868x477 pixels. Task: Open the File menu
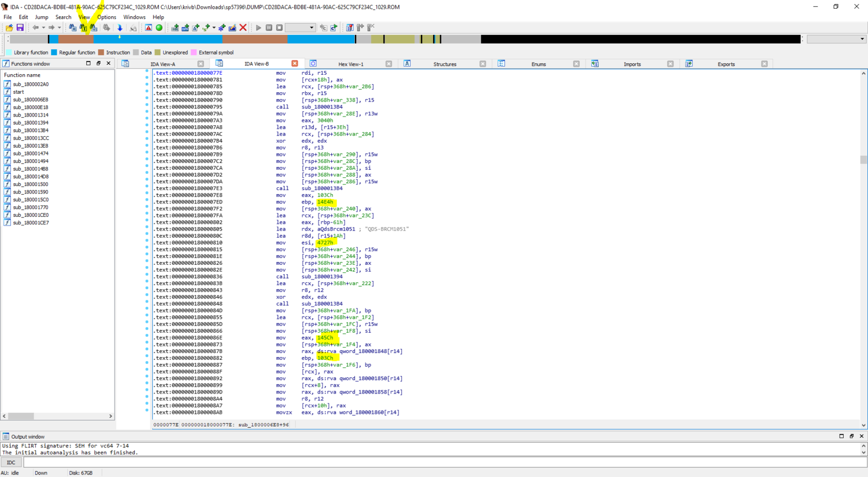8,17
